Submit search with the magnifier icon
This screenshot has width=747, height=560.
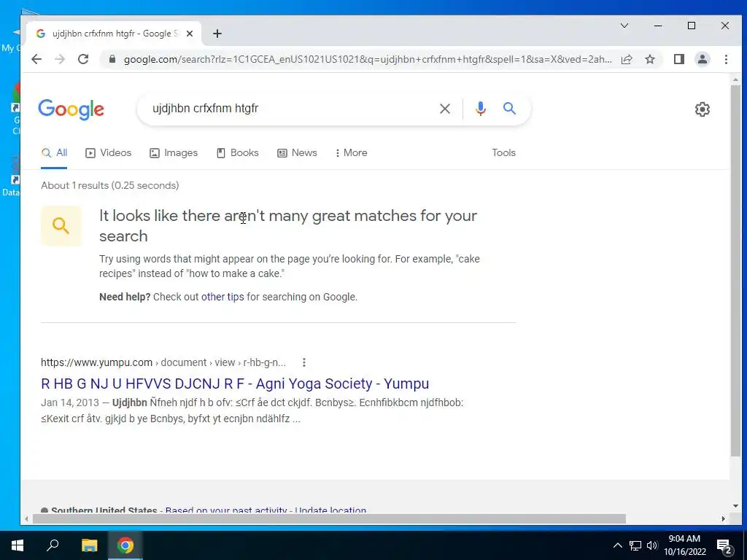coord(509,109)
